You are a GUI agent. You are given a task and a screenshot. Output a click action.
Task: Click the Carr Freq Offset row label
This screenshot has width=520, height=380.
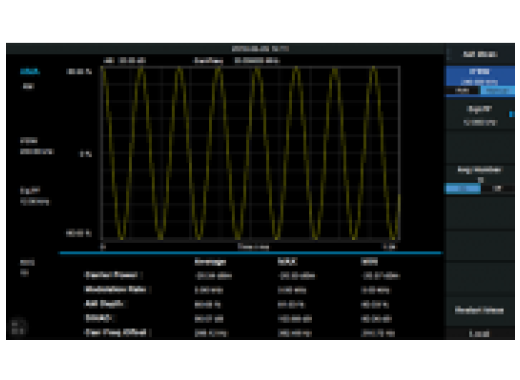[x=116, y=332]
